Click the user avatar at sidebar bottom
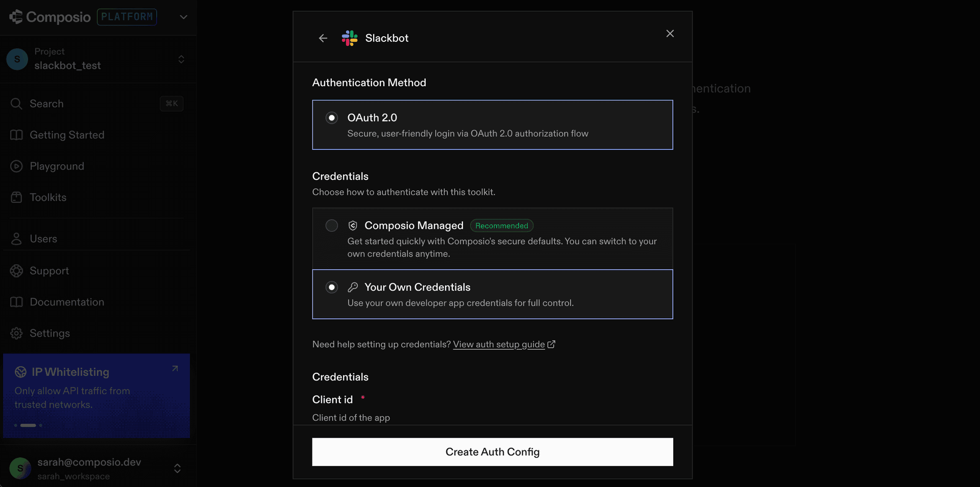Image resolution: width=980 pixels, height=487 pixels. click(x=20, y=468)
